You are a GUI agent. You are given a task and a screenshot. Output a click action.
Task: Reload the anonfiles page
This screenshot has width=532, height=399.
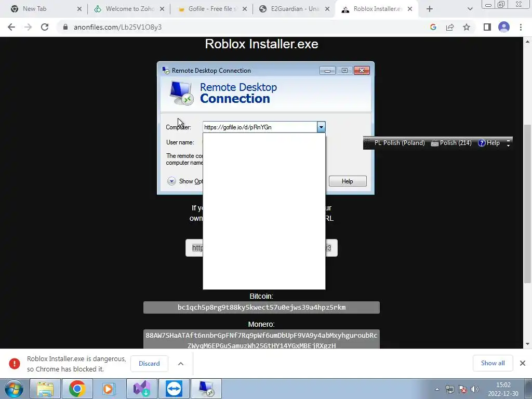click(x=45, y=27)
